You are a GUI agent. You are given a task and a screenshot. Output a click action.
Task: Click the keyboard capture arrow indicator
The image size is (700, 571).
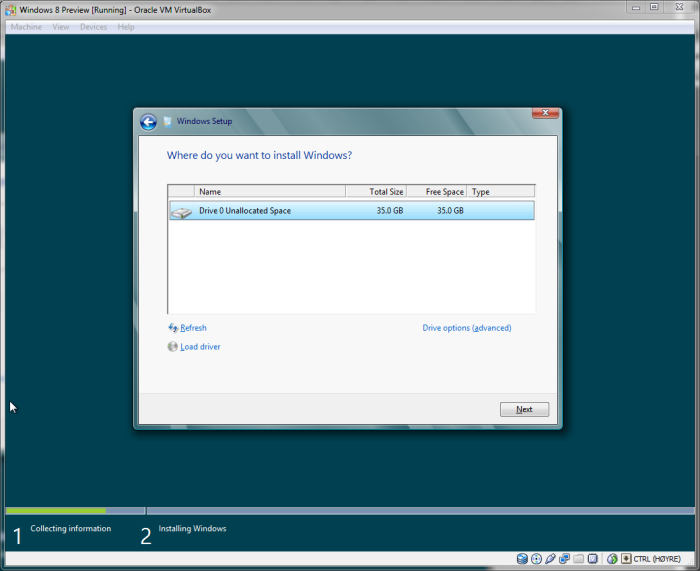tap(626, 558)
